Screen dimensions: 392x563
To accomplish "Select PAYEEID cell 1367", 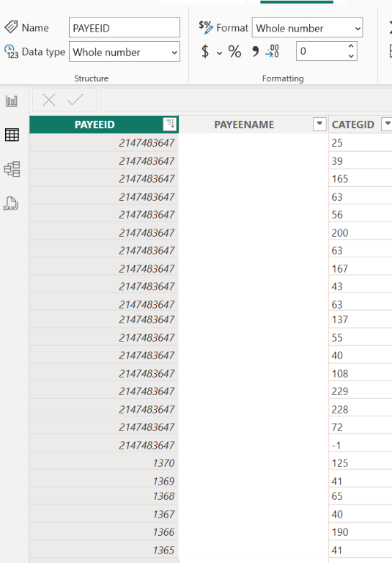I will click(104, 514).
